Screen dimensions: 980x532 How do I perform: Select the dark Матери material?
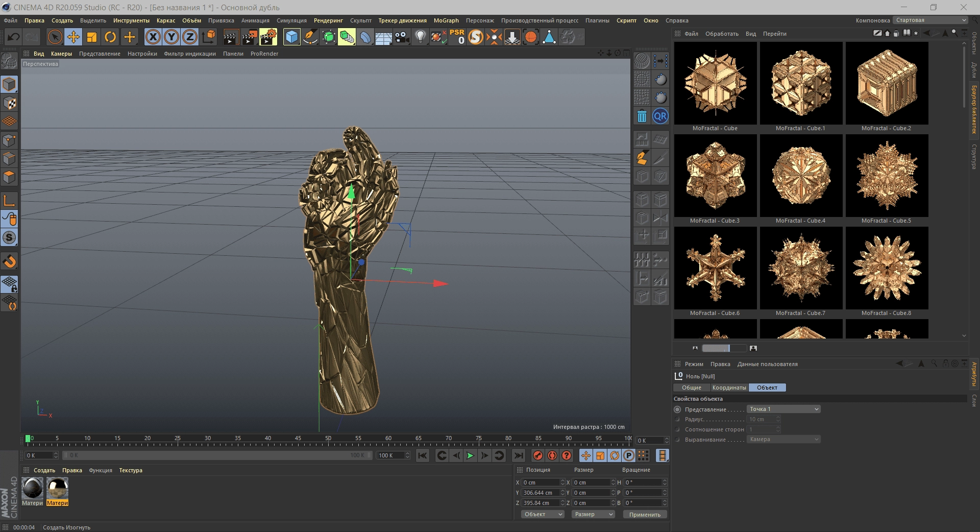[33, 491]
